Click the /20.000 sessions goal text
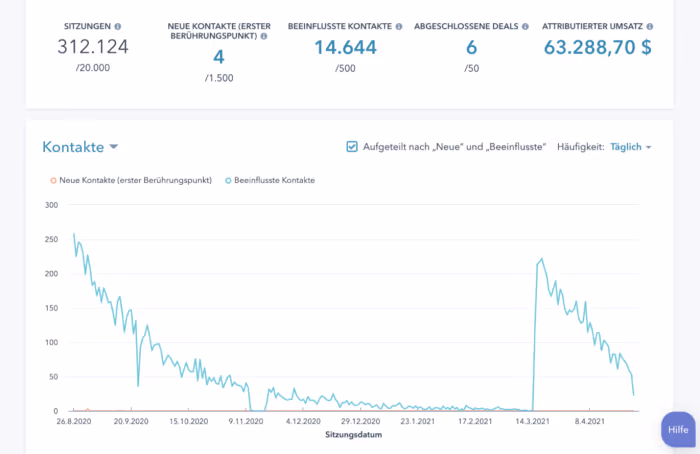This screenshot has height=454, width=700. click(x=93, y=67)
